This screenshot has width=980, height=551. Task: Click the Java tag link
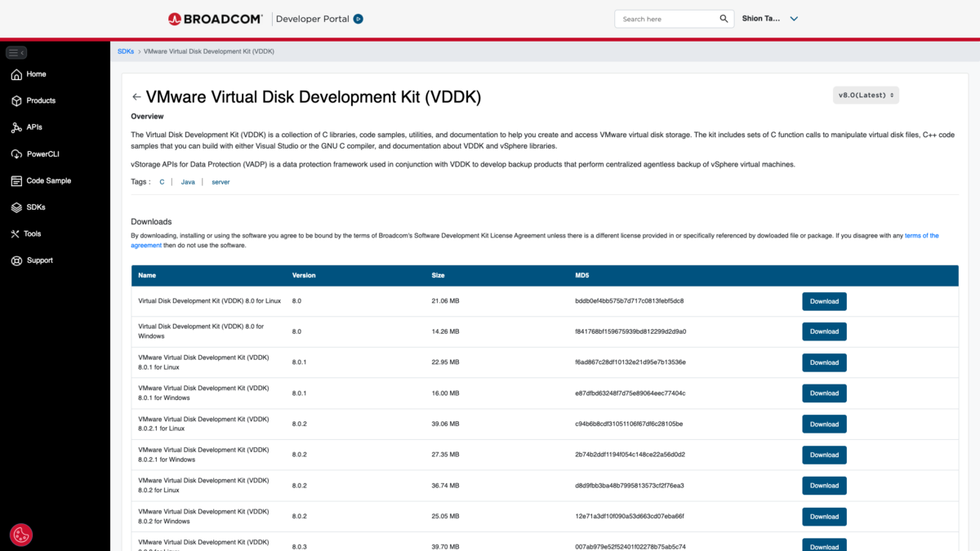[188, 182]
